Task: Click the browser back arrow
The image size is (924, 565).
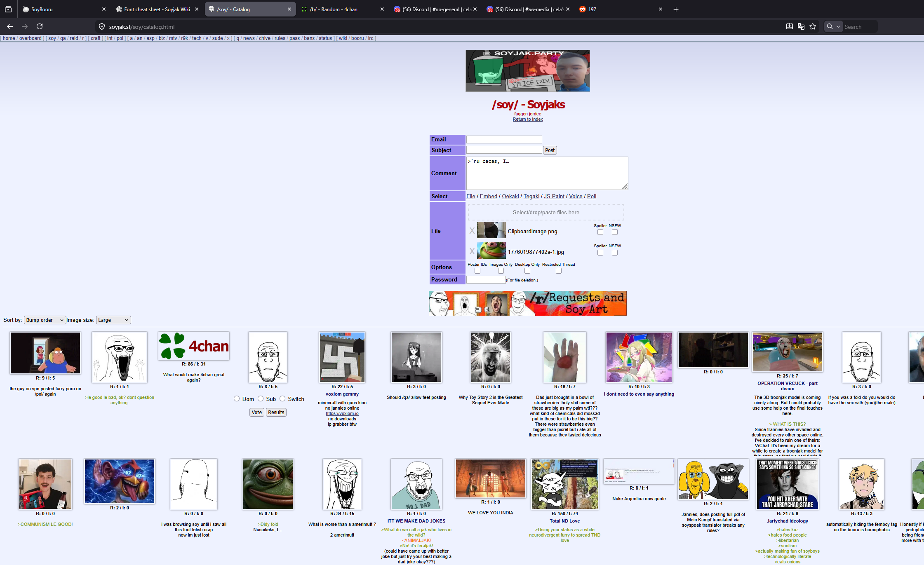Action: coord(10,26)
